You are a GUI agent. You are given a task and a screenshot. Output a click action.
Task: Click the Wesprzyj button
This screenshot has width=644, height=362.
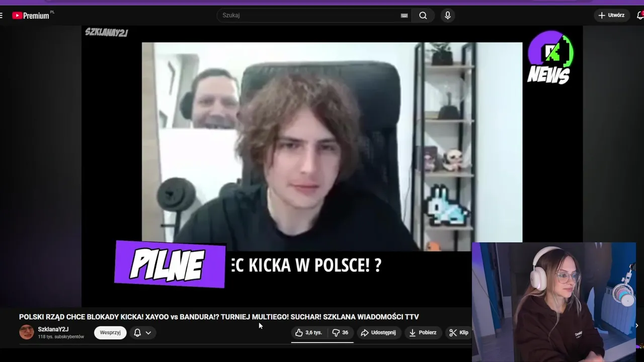tap(110, 332)
